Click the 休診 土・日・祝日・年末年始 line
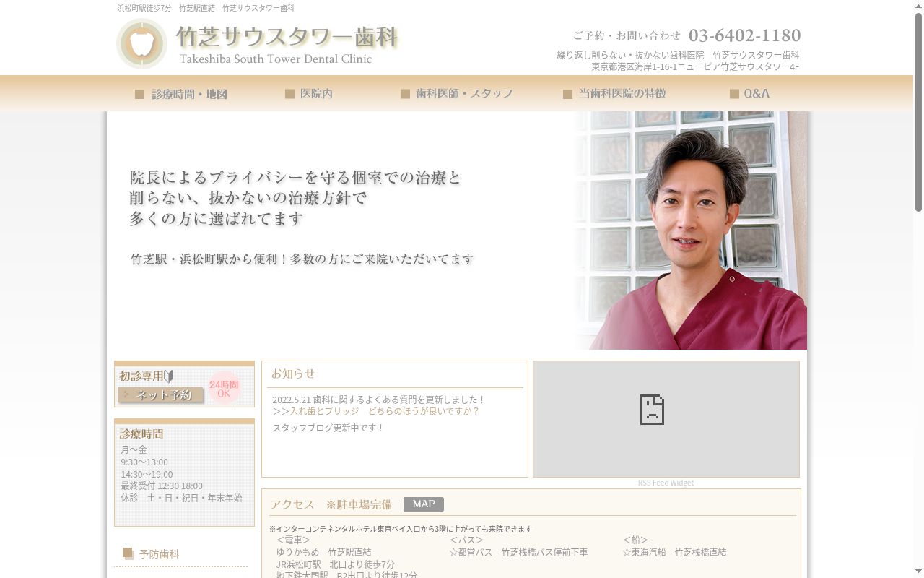924x578 pixels. coord(182,498)
